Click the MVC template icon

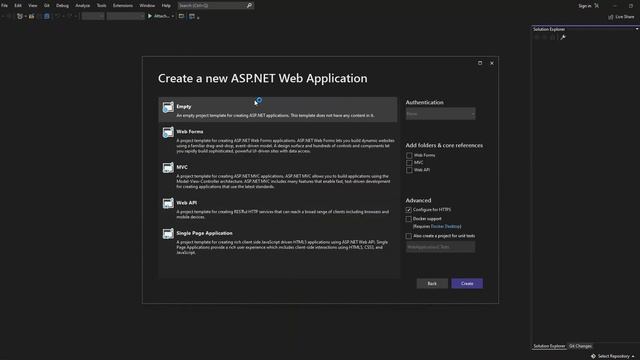tap(168, 168)
